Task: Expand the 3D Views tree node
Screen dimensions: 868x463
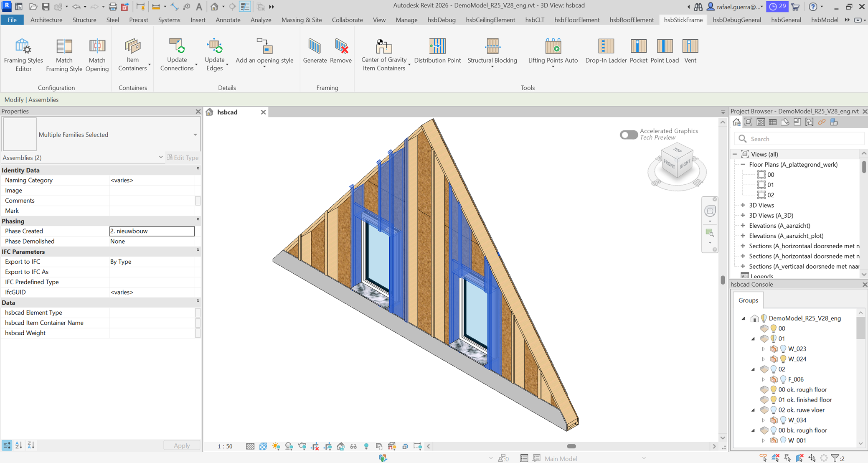Action: click(743, 205)
